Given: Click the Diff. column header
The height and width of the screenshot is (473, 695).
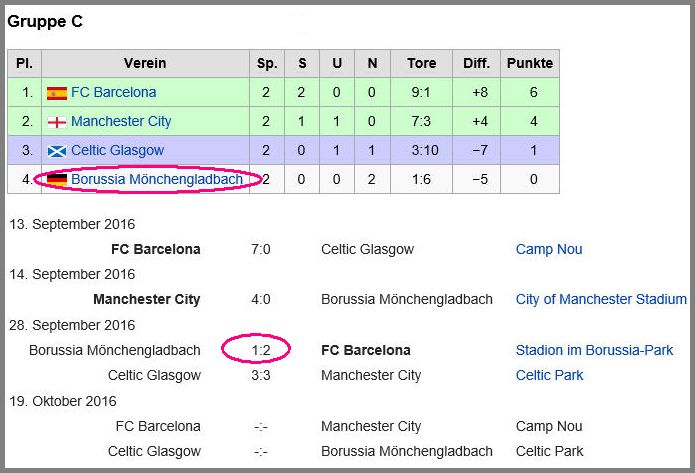Looking at the screenshot, I should [476, 63].
